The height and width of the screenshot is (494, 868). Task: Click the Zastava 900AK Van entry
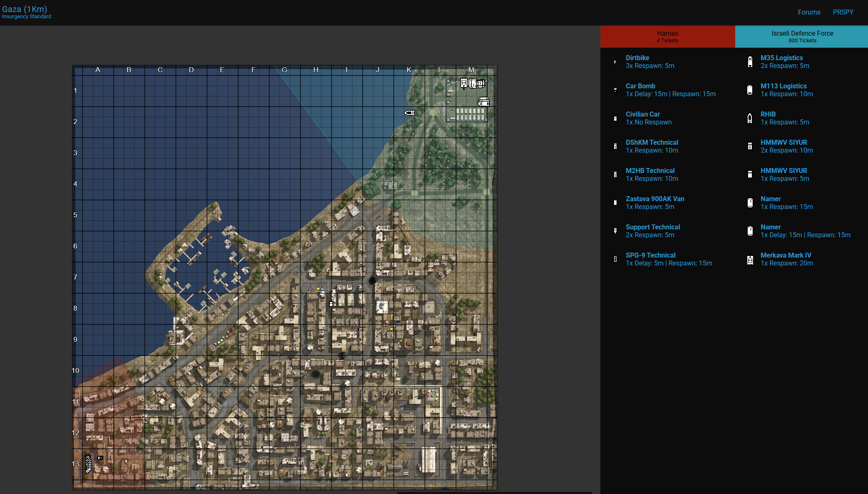point(655,199)
